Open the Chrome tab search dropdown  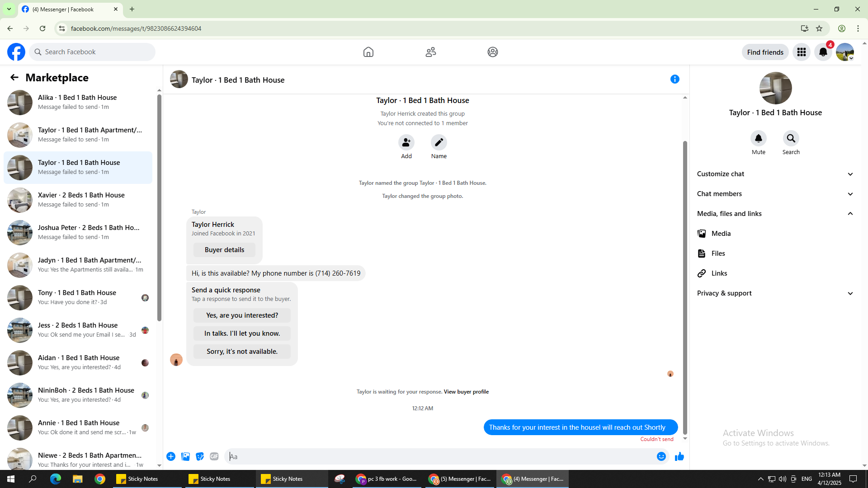(9, 9)
